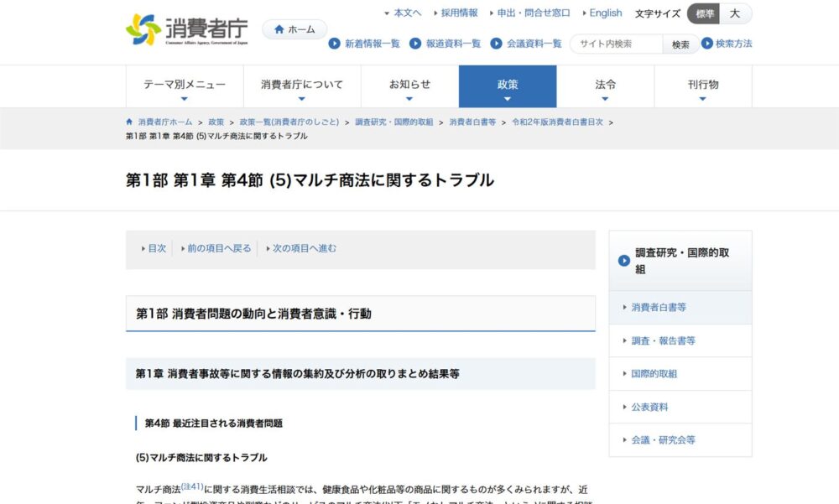Click circle arrow icon beside 新着情報一覧

tap(335, 44)
